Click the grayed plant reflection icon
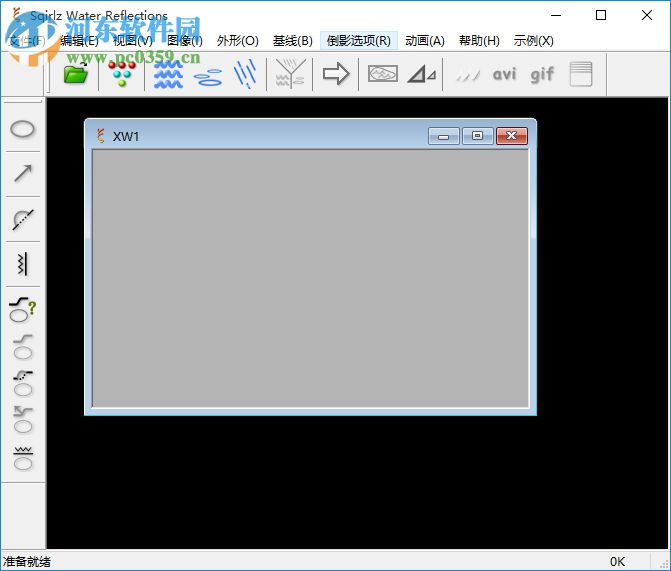Screen dimensions: 671x571 pyautogui.click(x=290, y=74)
